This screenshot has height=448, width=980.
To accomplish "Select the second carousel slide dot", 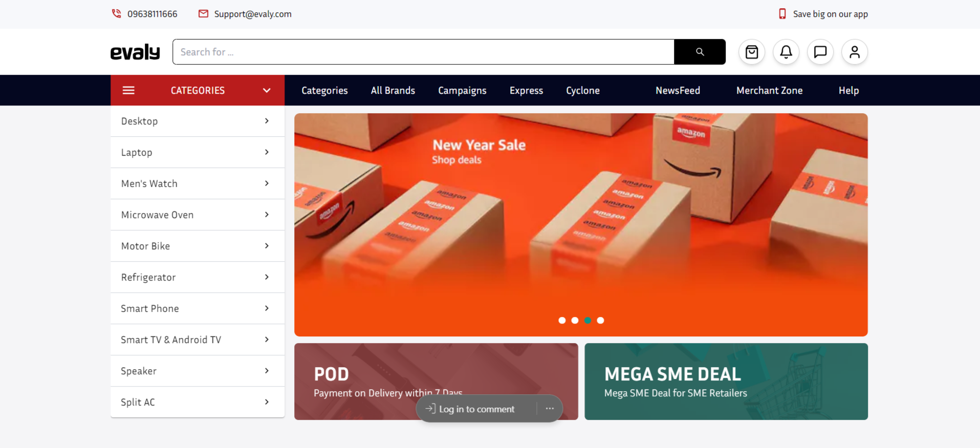I will 575,321.
